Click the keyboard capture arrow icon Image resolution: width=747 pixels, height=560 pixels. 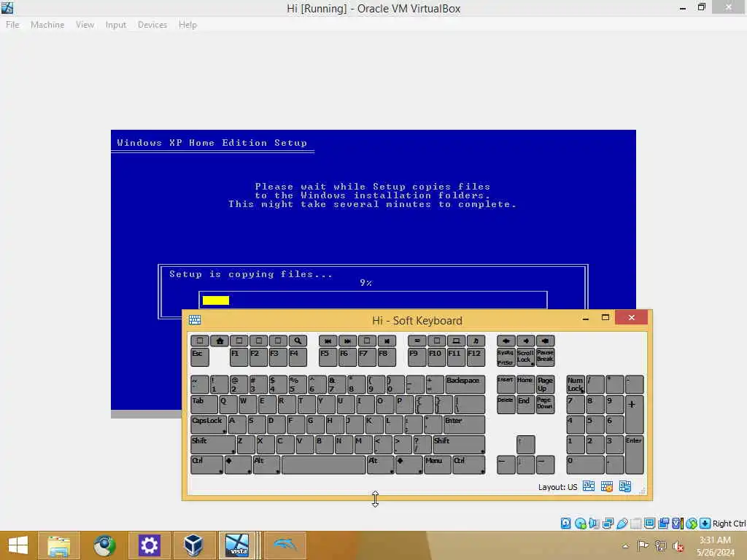pos(705,524)
